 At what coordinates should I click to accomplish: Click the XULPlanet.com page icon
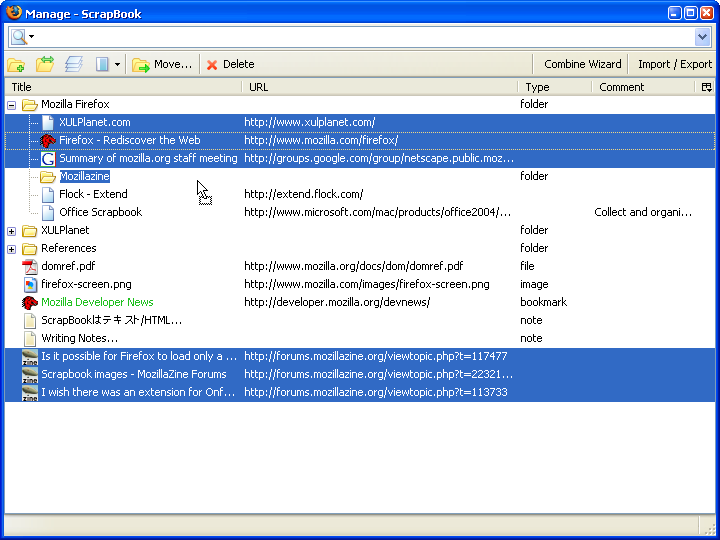pyautogui.click(x=48, y=123)
